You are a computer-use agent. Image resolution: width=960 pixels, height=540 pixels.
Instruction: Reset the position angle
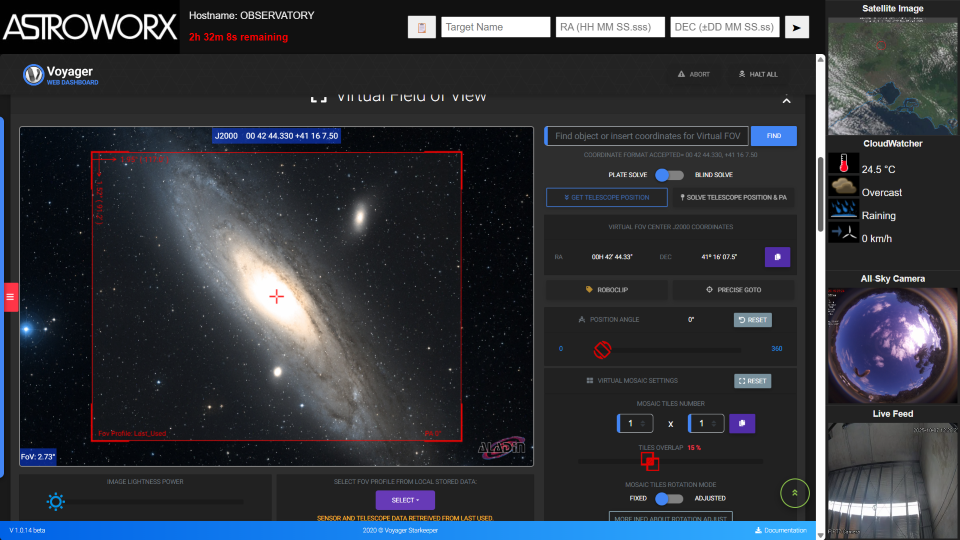pyautogui.click(x=752, y=320)
